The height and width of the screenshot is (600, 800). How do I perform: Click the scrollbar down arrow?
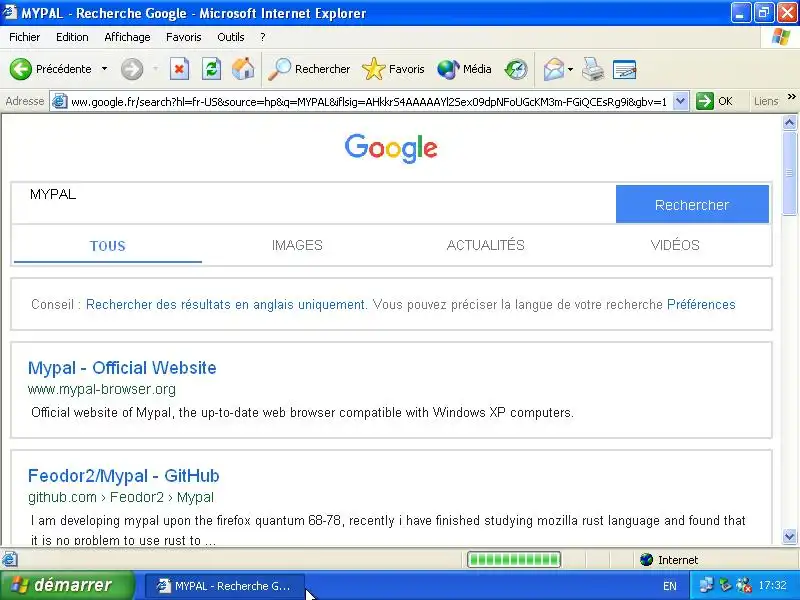789,536
